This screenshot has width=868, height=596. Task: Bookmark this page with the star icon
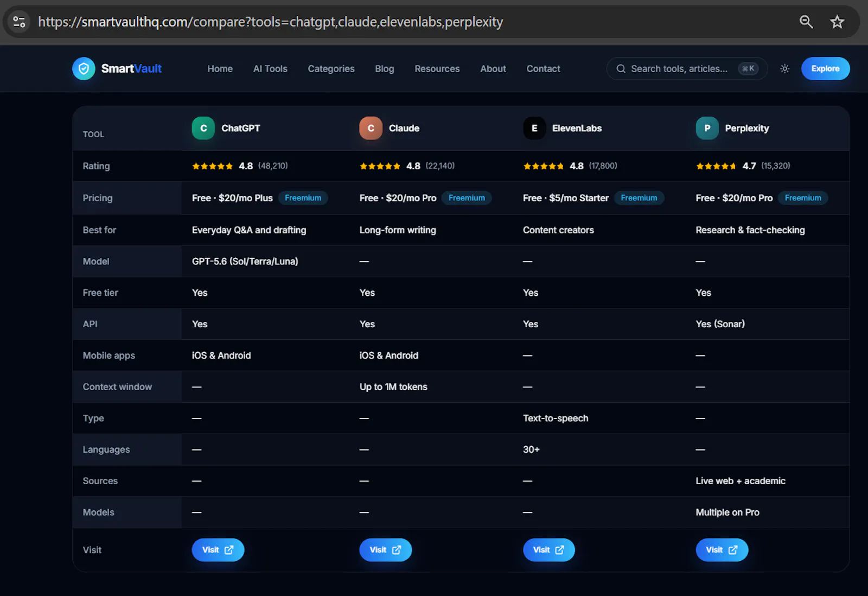(837, 22)
